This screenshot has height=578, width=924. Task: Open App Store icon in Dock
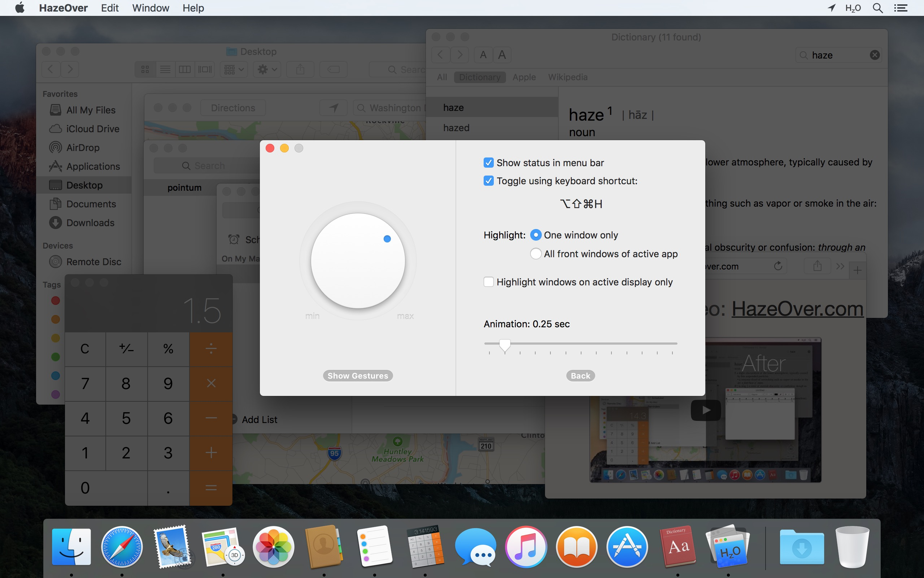(627, 547)
